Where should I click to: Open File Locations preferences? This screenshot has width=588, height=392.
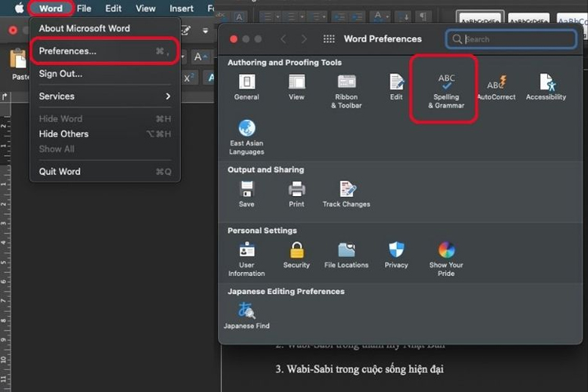coord(347,253)
